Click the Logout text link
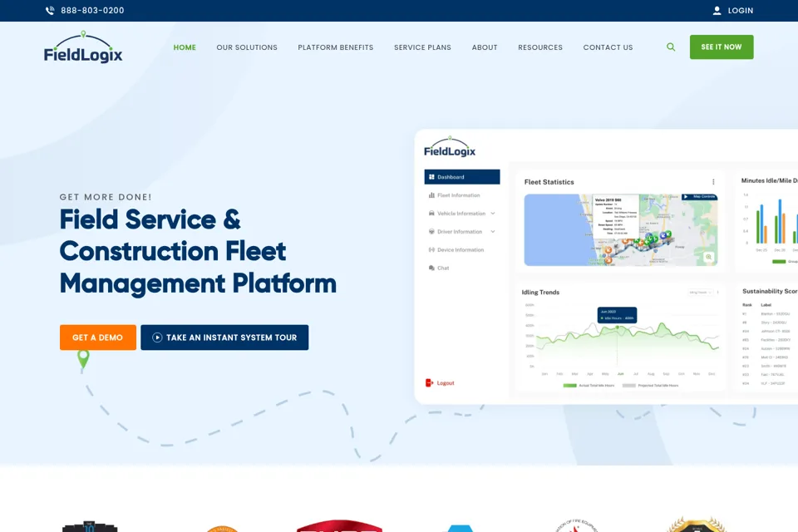 point(446,383)
